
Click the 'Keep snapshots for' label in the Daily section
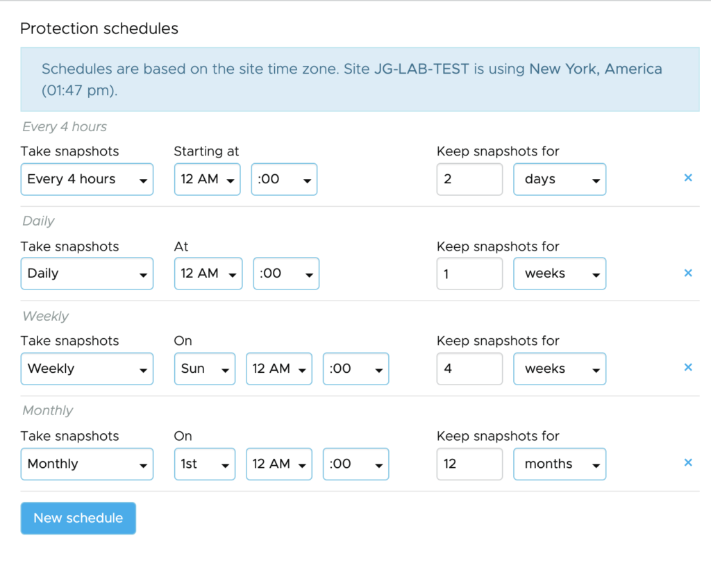point(498,246)
